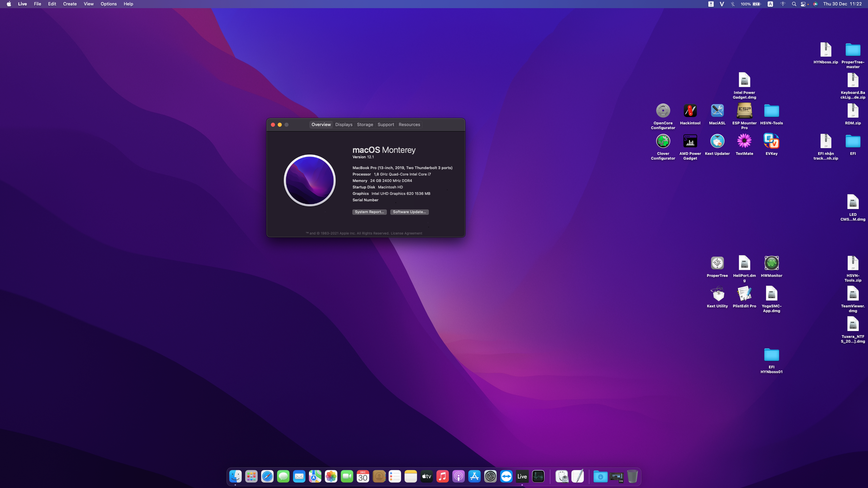
Task: Select HSVN-Tools.zip archive
Action: [x=853, y=263]
